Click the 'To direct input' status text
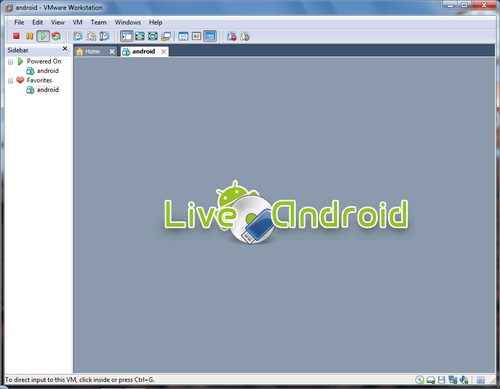Screen dimensions: 500x389 click(x=80, y=380)
